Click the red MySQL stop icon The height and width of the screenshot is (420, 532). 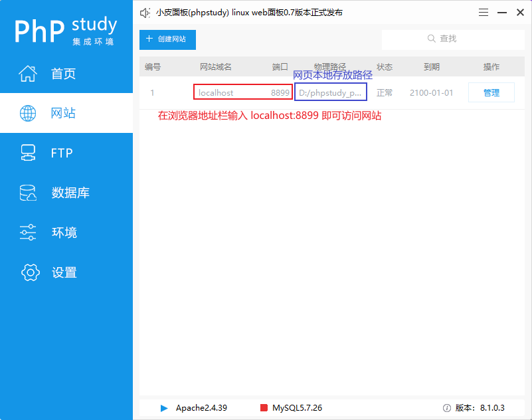point(264,408)
